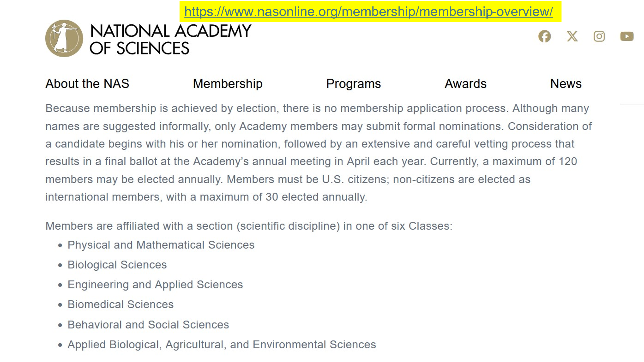
Task: Click the paragraph about membership election
Action: point(318,153)
